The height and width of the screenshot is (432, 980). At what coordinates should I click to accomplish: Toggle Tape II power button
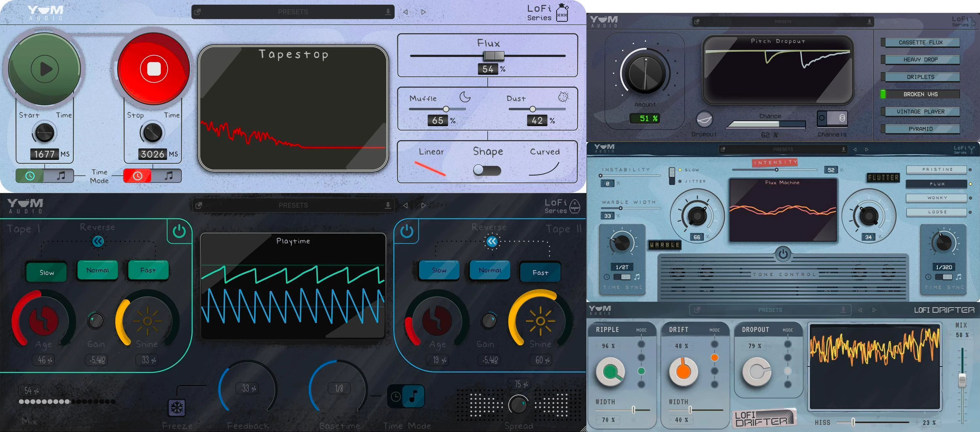point(407,231)
